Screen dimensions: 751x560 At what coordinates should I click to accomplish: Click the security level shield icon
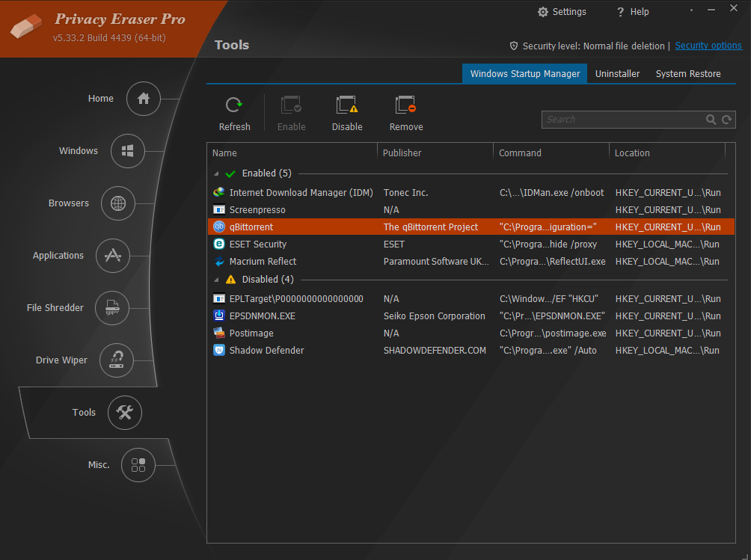click(x=513, y=46)
